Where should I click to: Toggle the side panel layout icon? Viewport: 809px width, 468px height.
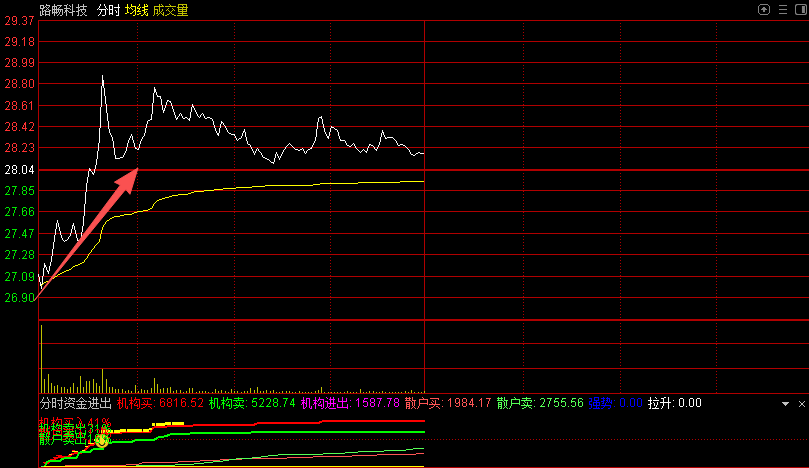click(x=799, y=10)
